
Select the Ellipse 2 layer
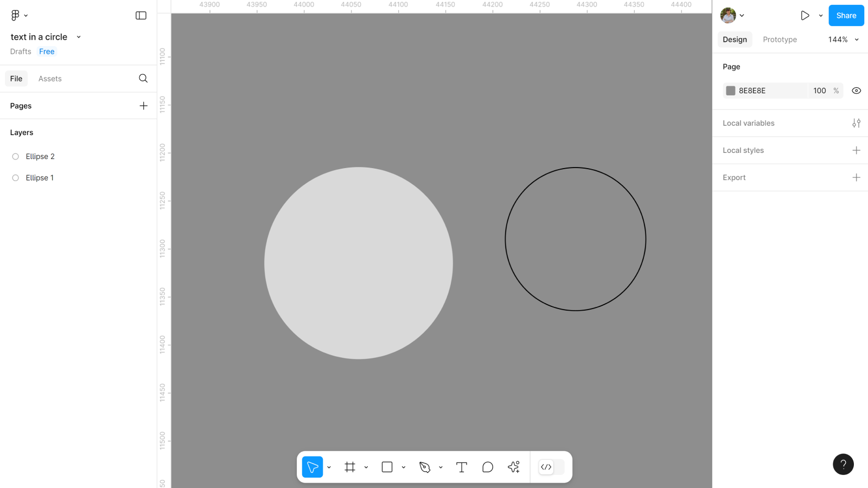coord(40,157)
